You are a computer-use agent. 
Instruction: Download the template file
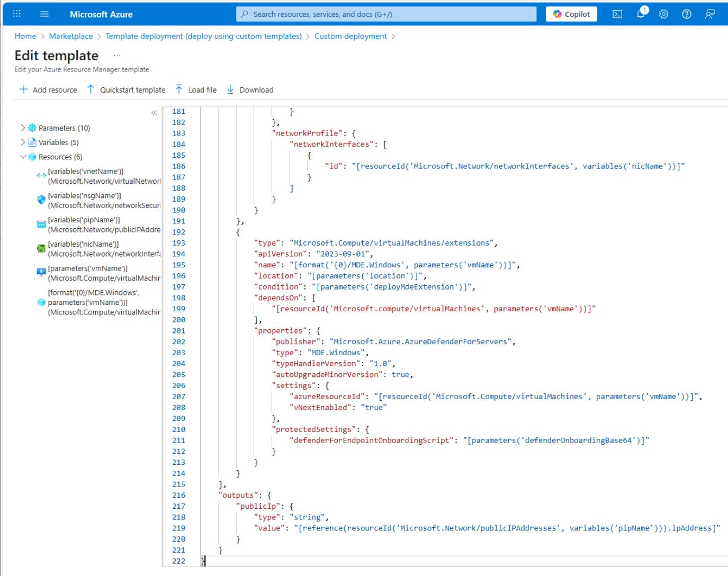click(250, 90)
